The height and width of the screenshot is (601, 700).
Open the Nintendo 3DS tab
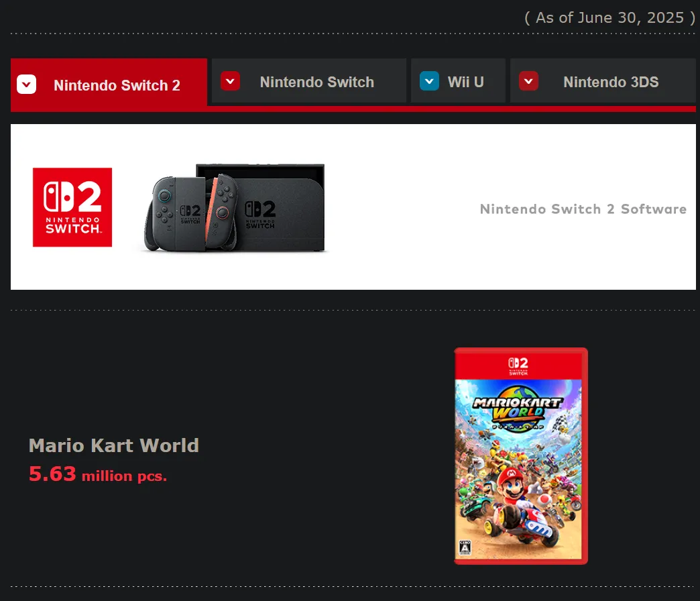pos(603,80)
